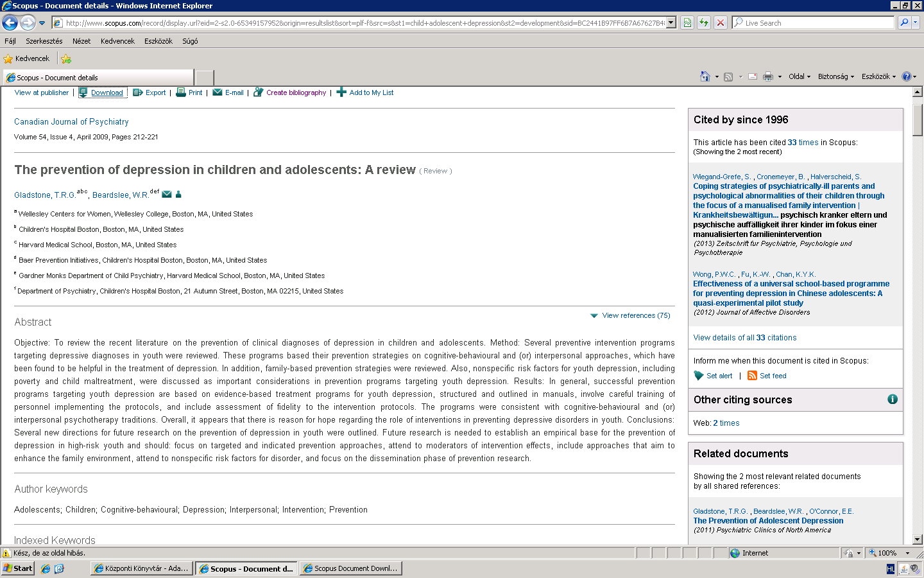This screenshot has height=578, width=924.
Task: Click the RSS feeds toolbar icon
Action: pyautogui.click(x=728, y=76)
